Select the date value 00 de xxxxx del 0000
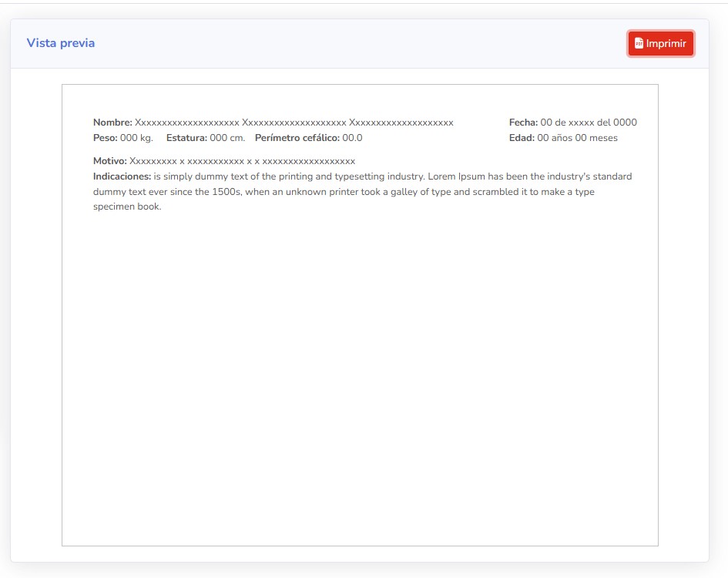Viewport: 728px width, 578px height. point(589,123)
